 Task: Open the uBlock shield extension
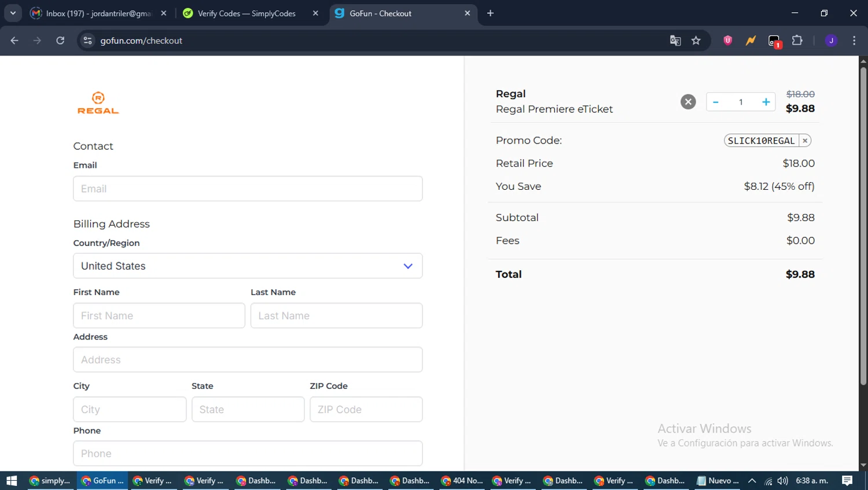tap(728, 40)
